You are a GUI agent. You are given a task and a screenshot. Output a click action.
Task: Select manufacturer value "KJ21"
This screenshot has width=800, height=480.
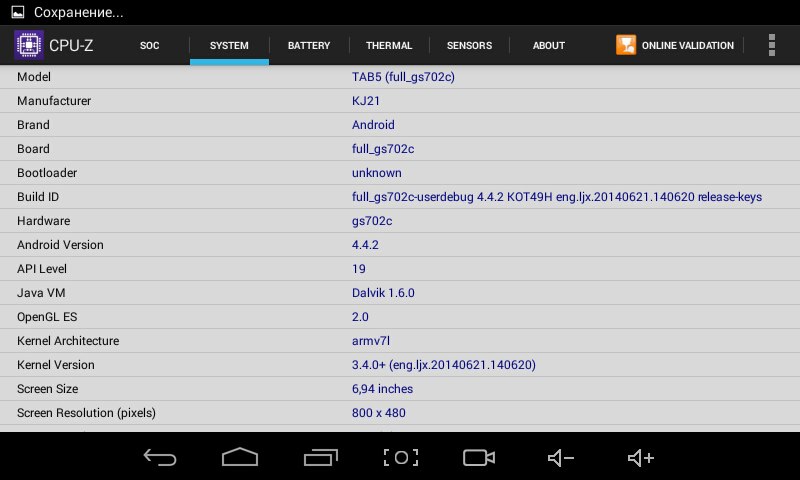(366, 100)
